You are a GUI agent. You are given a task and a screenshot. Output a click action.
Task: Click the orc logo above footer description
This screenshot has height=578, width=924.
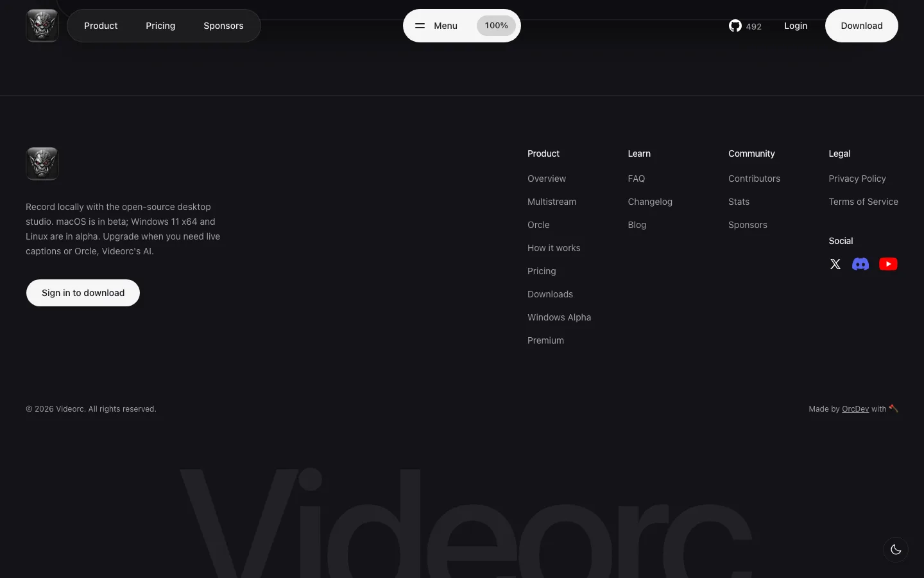(42, 164)
